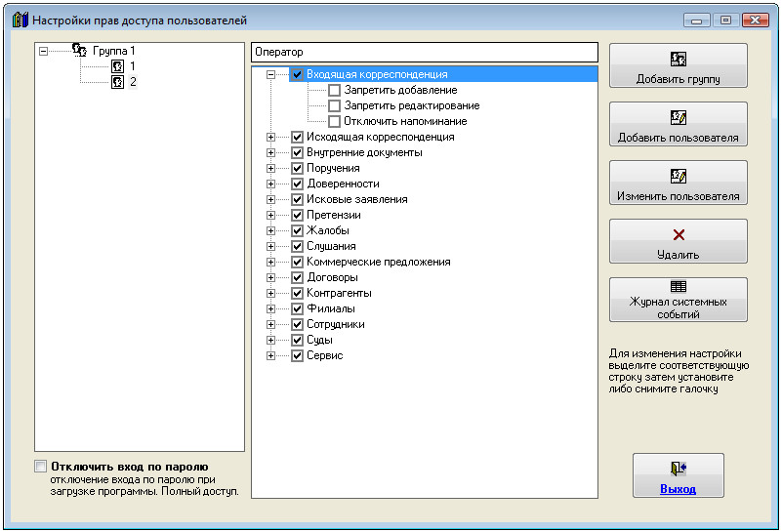Expand the Доверенности node
Image resolution: width=782 pixels, height=532 pixels.
click(x=270, y=184)
